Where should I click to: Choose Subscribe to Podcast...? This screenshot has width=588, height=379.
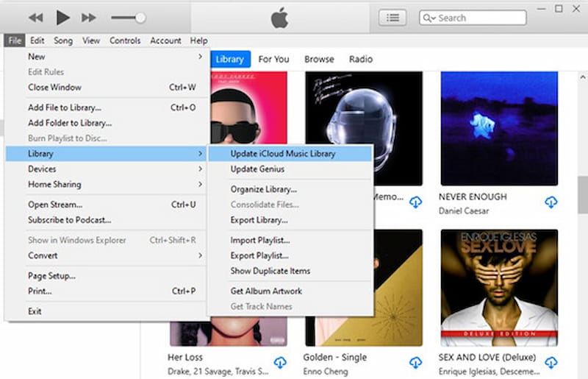106,220
